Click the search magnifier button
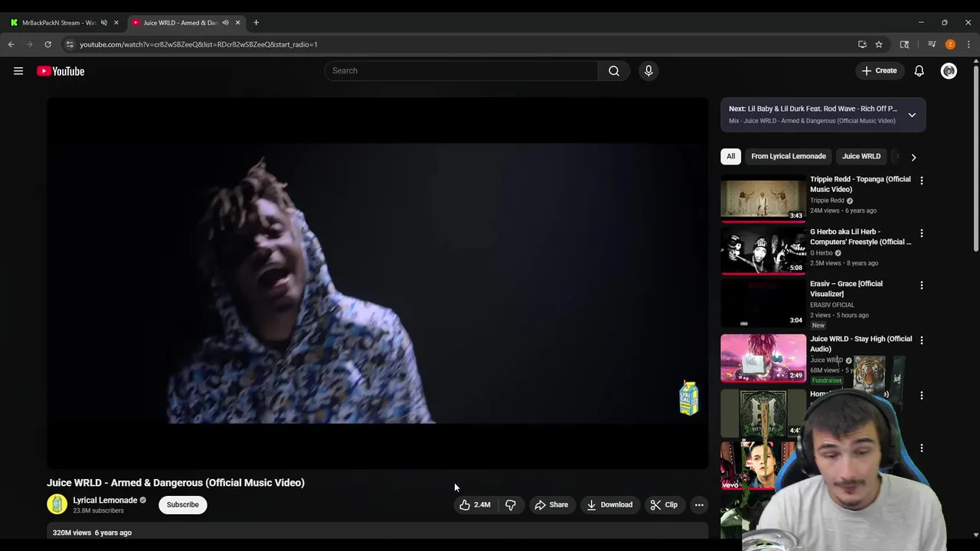 click(614, 70)
